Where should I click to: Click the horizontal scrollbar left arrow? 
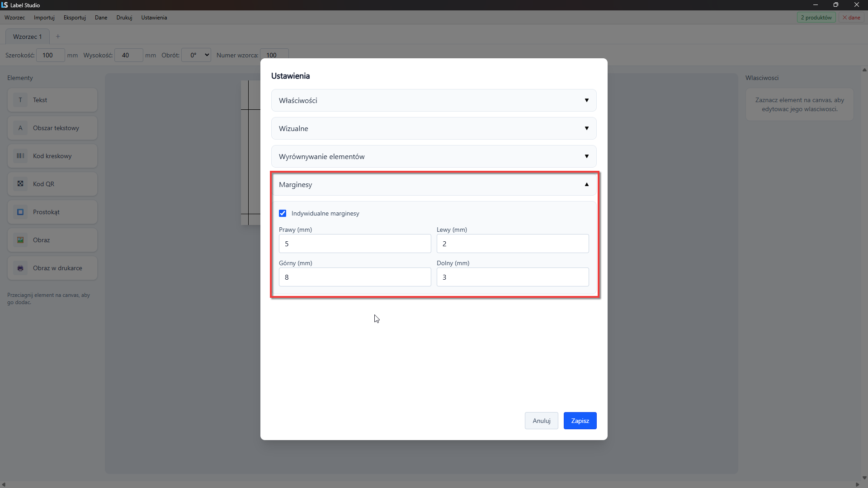pyautogui.click(x=4, y=484)
